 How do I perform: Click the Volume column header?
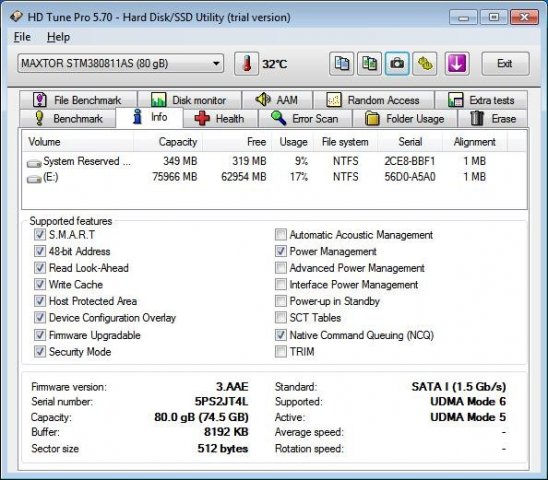[78, 142]
